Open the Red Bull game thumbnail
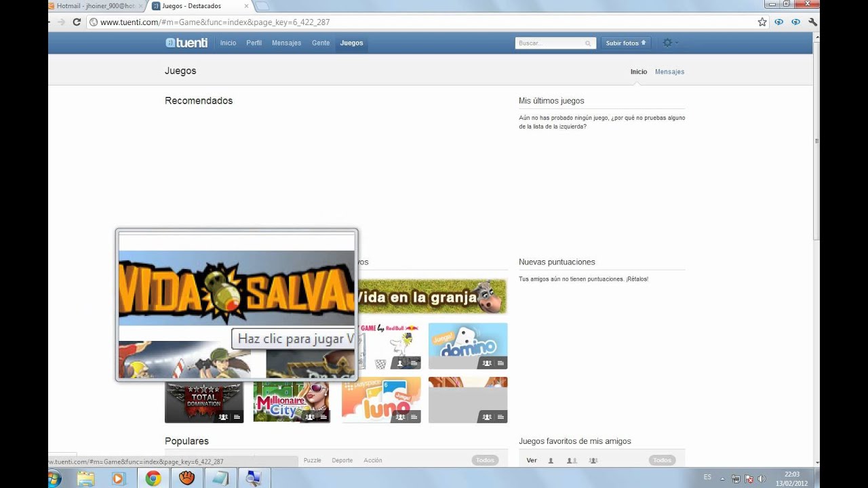The width and height of the screenshot is (868, 488). coord(388,346)
